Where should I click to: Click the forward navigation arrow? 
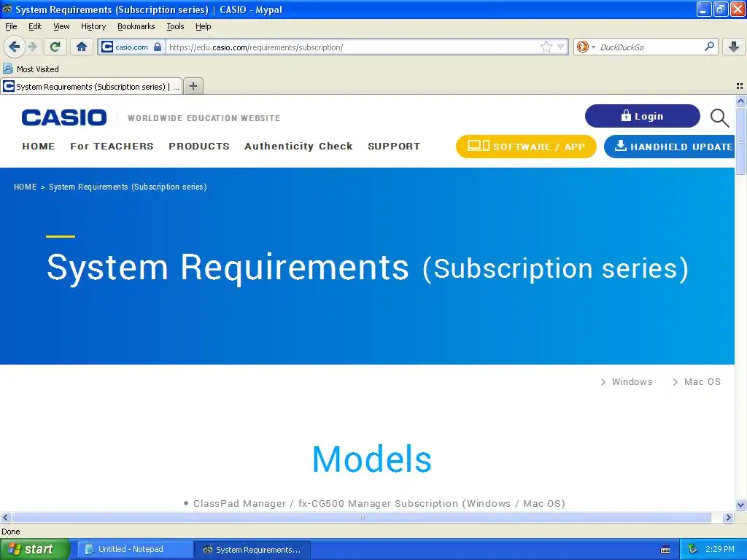click(32, 47)
